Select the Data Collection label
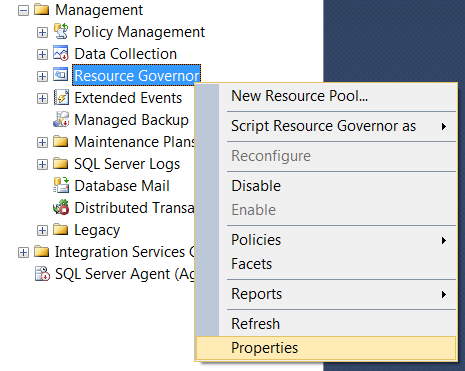This screenshot has height=371, width=465. pos(125,54)
